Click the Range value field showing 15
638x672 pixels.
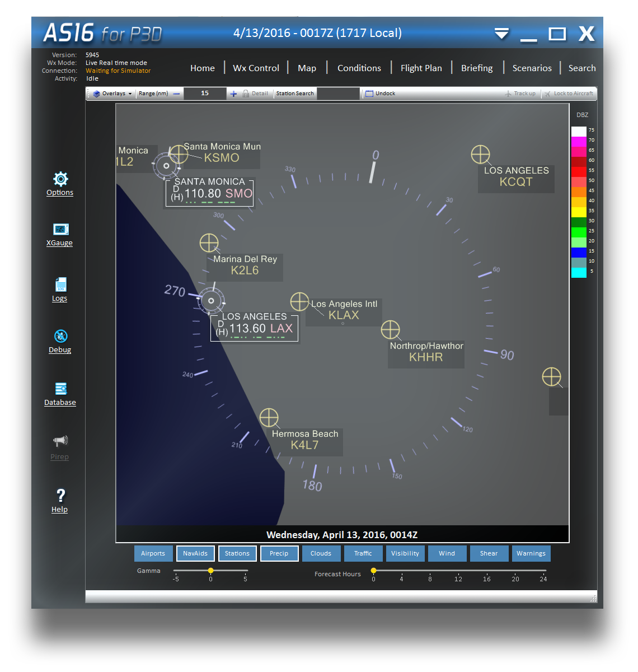(205, 94)
